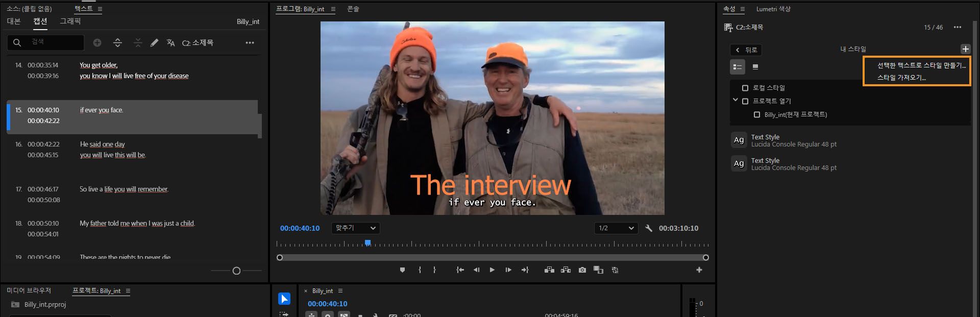
Task: Collapse the 프로젝트 열기 tree
Action: [x=736, y=100]
